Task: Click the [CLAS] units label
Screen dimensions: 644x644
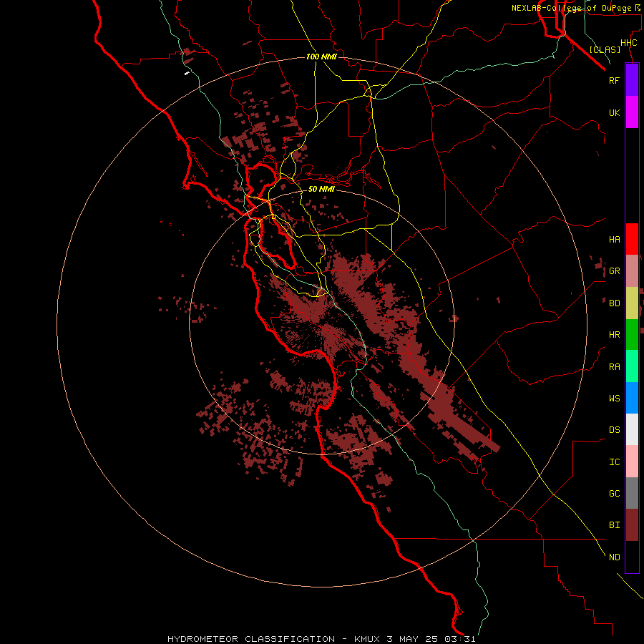Action: [x=605, y=49]
